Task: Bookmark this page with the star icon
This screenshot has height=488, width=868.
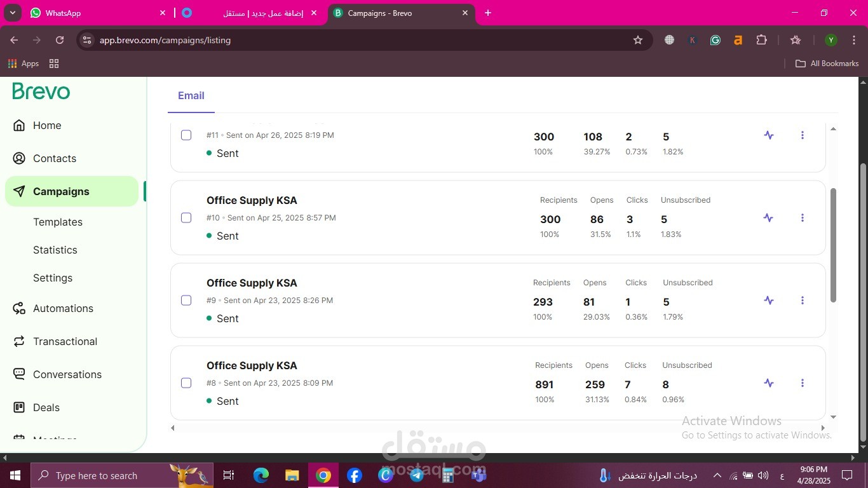Action: pyautogui.click(x=638, y=40)
